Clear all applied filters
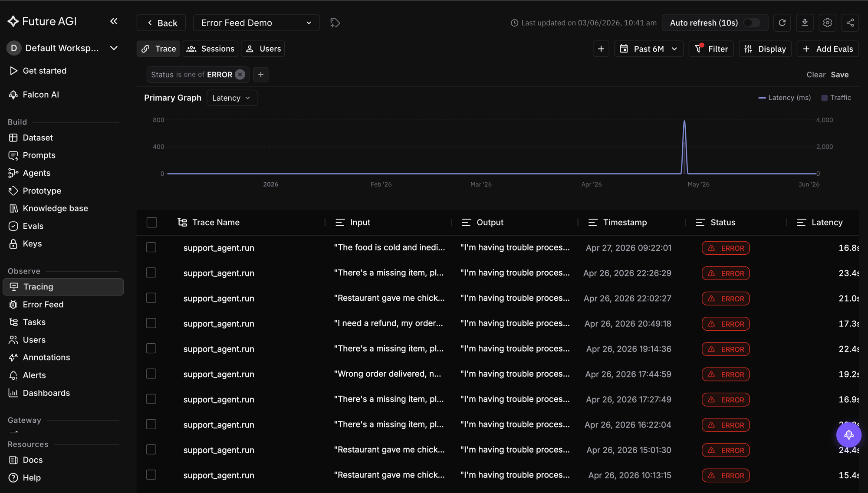The height and width of the screenshot is (493, 868). pyautogui.click(x=816, y=75)
